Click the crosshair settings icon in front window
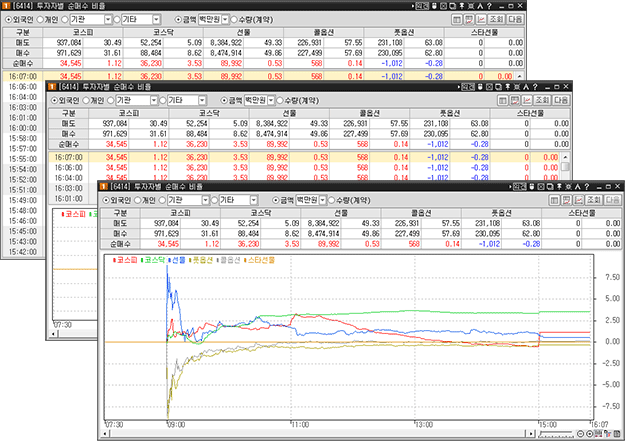Viewport: 625px width, 441px height. click(x=568, y=187)
